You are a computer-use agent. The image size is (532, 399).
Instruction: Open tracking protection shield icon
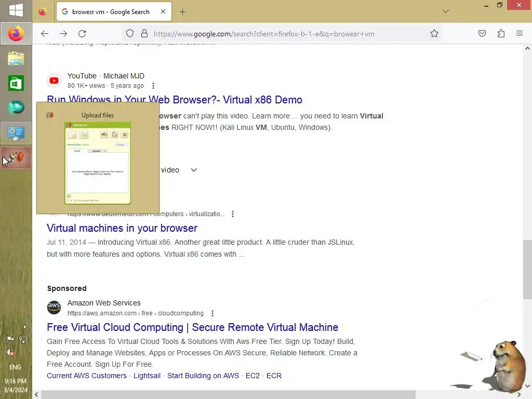(130, 34)
